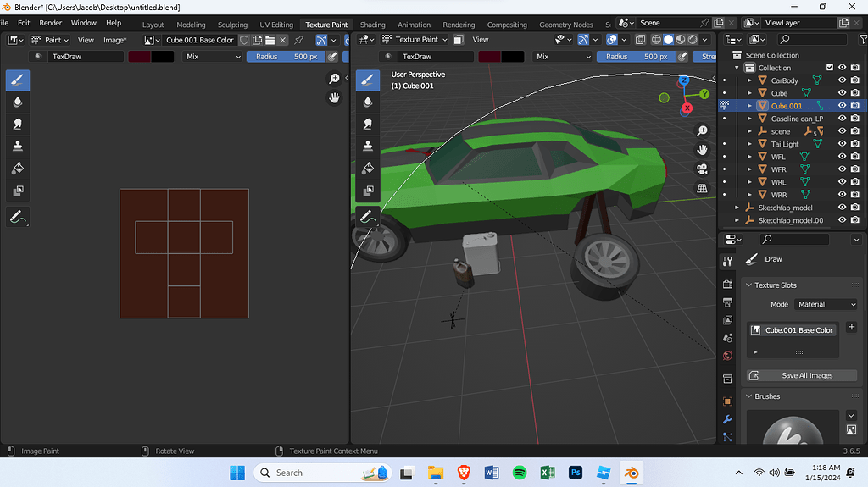Open Spotify from taskbar

tap(520, 473)
